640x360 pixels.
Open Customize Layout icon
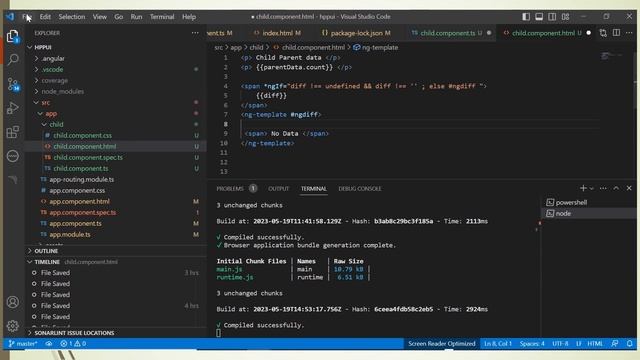(565, 17)
